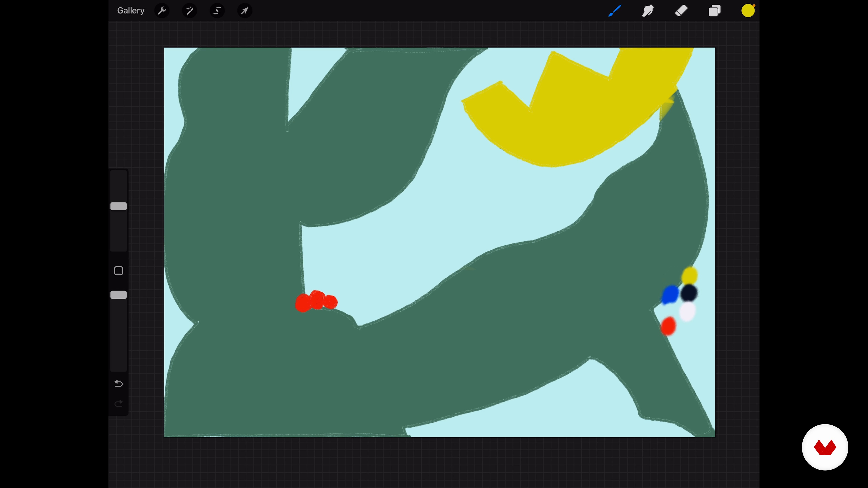Image resolution: width=868 pixels, height=488 pixels.
Task: Select the Brush tool
Action: tap(615, 11)
